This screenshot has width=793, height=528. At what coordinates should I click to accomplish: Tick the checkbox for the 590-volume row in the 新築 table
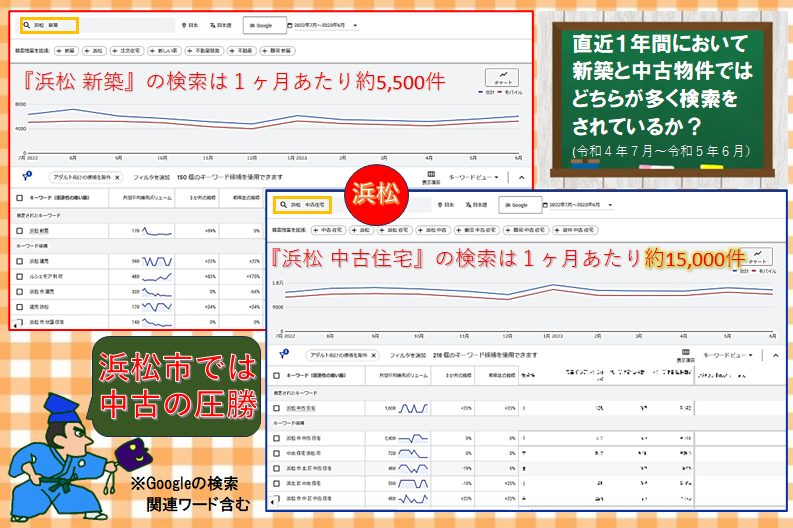19,261
